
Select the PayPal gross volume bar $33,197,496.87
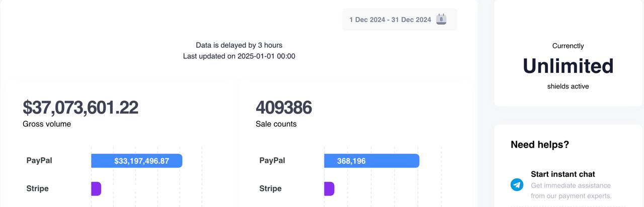point(136,161)
